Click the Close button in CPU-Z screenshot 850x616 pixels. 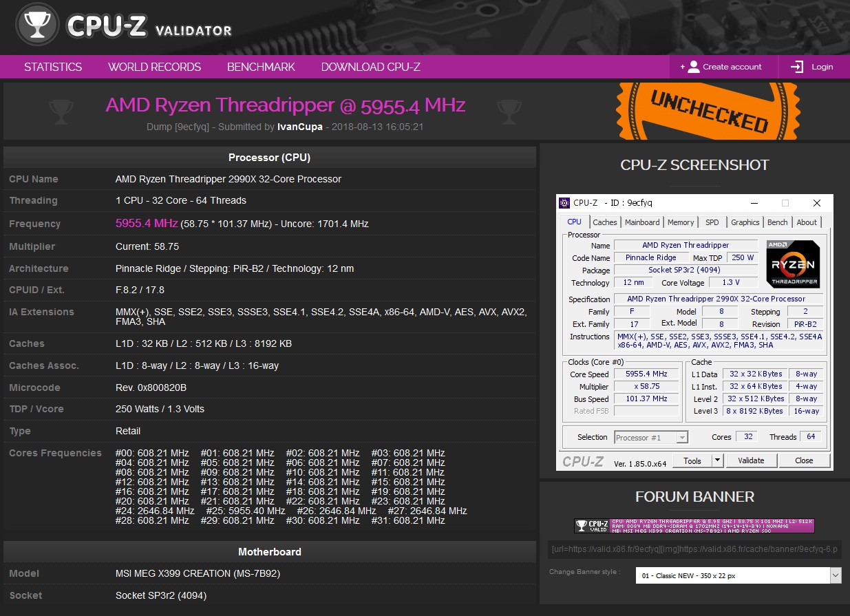point(804,460)
